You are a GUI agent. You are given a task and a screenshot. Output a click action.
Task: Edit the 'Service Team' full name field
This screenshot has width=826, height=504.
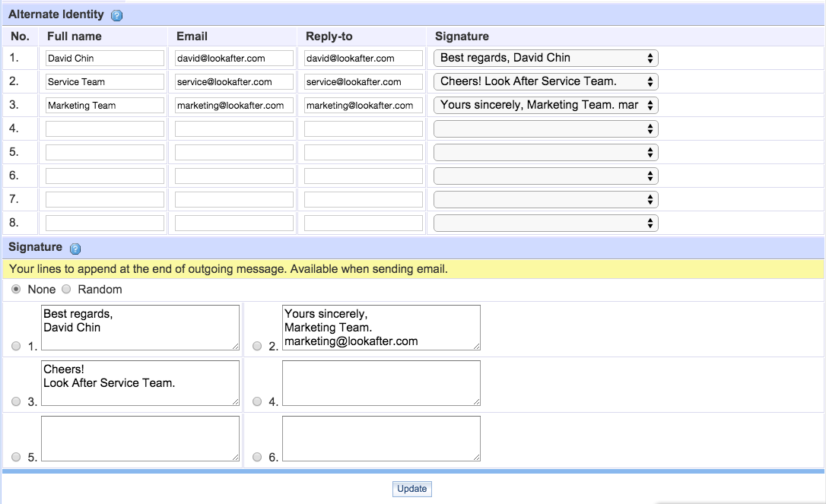(x=105, y=81)
